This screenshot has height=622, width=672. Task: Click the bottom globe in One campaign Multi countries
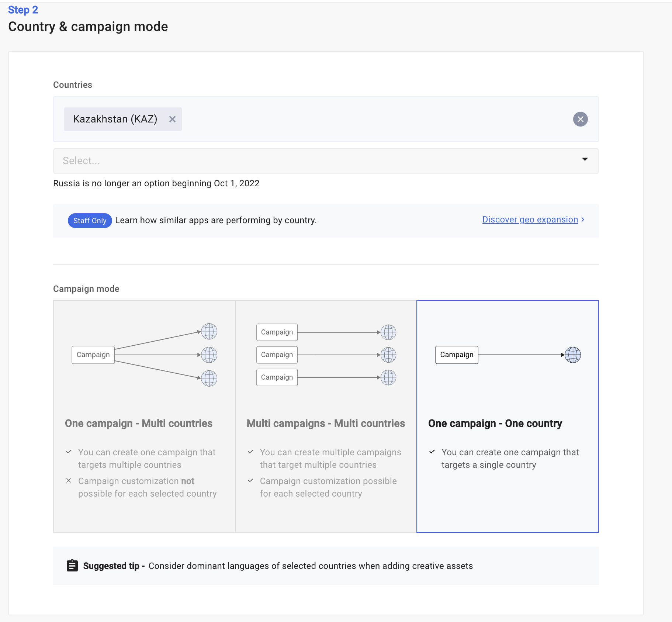(x=209, y=378)
